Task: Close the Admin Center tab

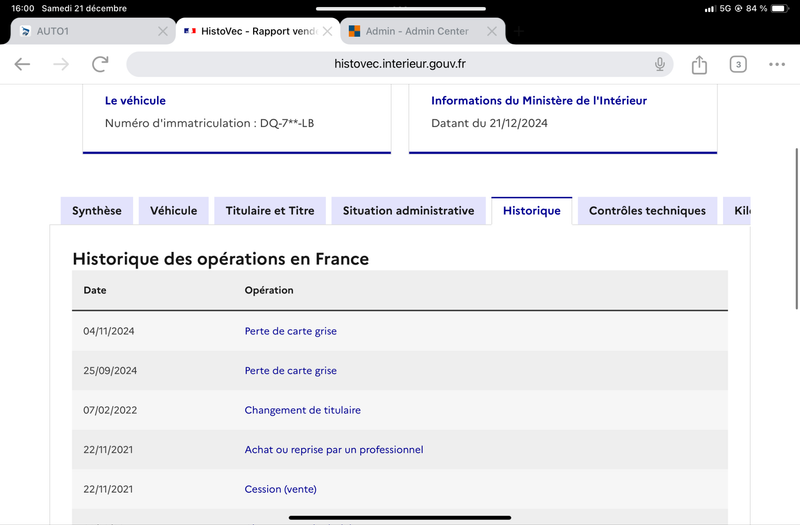Action: point(492,31)
